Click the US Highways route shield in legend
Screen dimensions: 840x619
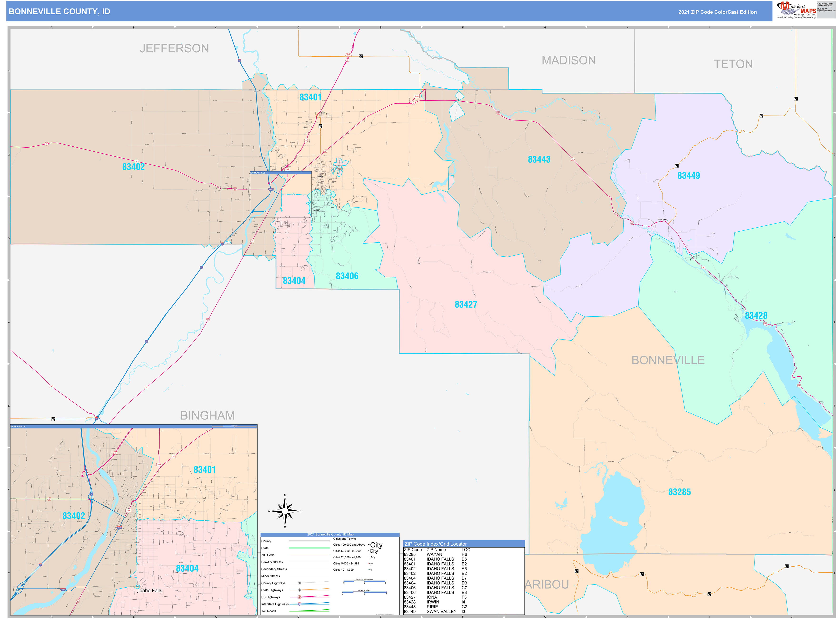(300, 597)
